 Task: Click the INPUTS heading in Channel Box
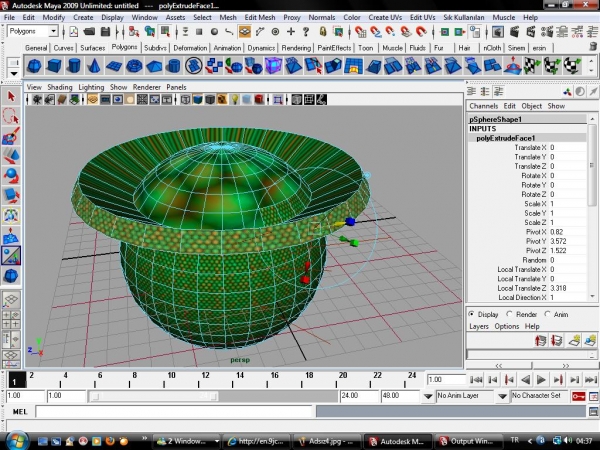[x=483, y=129]
